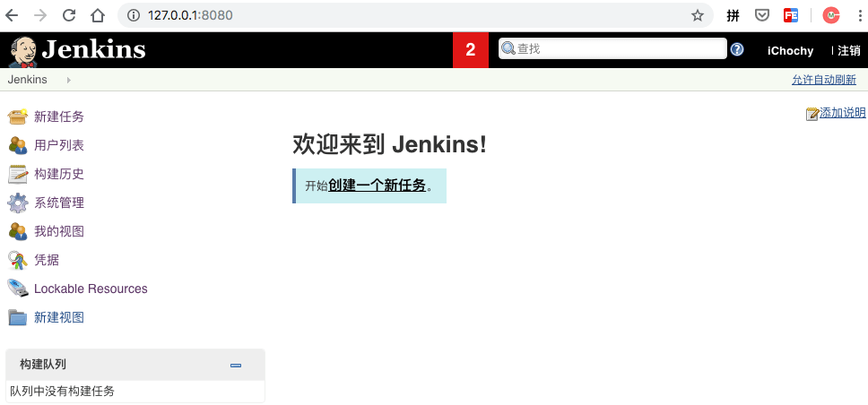Go back with the browser back arrow

tap(11, 15)
